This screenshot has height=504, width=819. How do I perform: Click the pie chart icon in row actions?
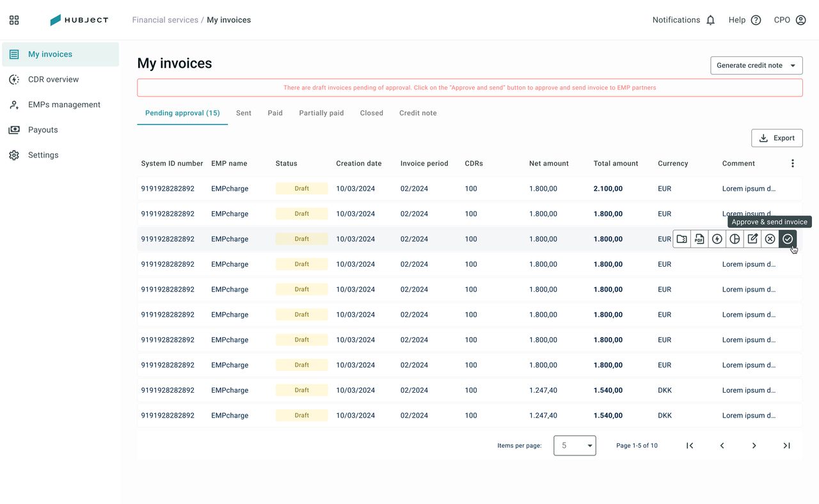[735, 239]
